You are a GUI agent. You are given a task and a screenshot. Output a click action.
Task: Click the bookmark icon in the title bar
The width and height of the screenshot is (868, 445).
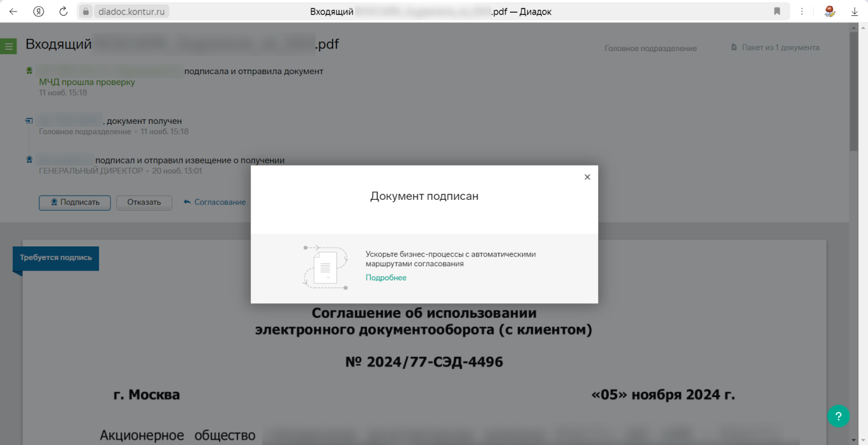click(777, 11)
